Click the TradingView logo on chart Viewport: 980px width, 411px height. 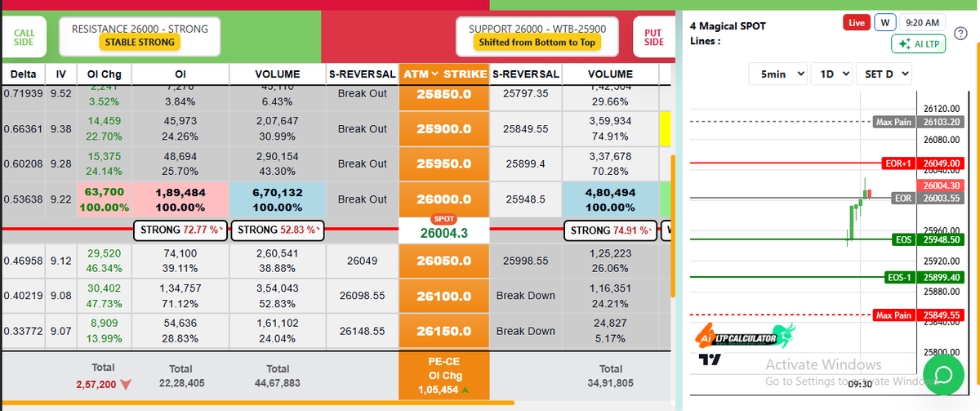tap(710, 359)
